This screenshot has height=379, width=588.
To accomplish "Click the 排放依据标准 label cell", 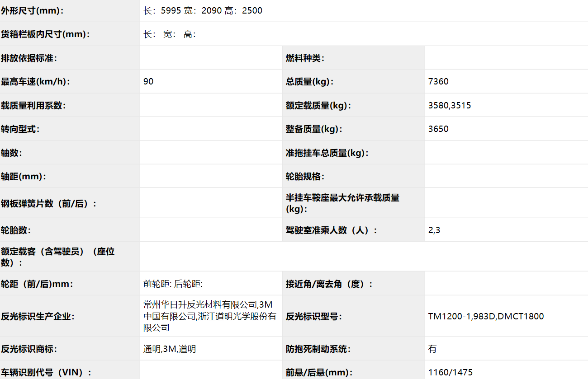I will (29, 58).
